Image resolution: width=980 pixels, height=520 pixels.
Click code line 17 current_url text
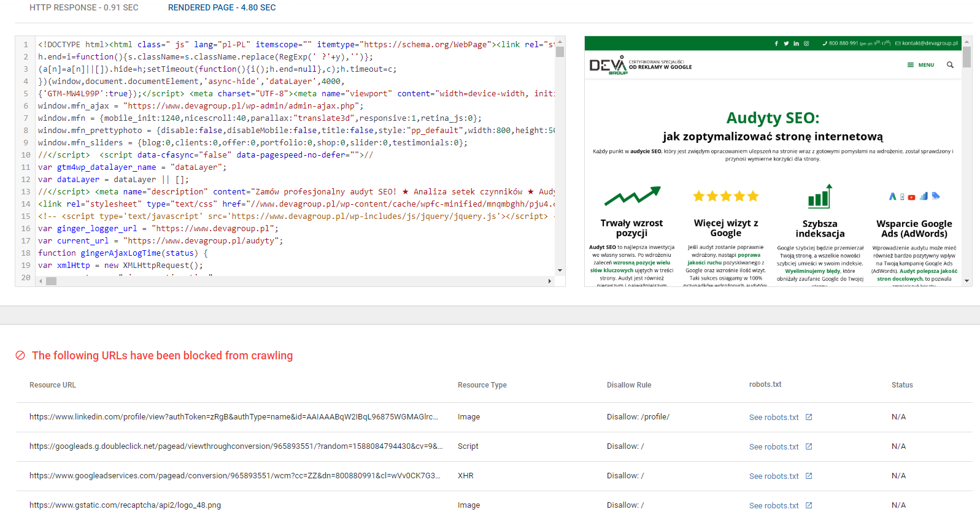pos(161,241)
